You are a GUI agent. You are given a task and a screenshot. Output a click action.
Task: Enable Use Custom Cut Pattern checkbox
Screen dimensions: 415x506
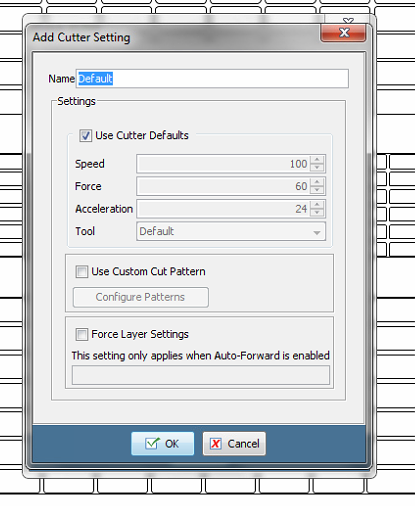coord(82,272)
